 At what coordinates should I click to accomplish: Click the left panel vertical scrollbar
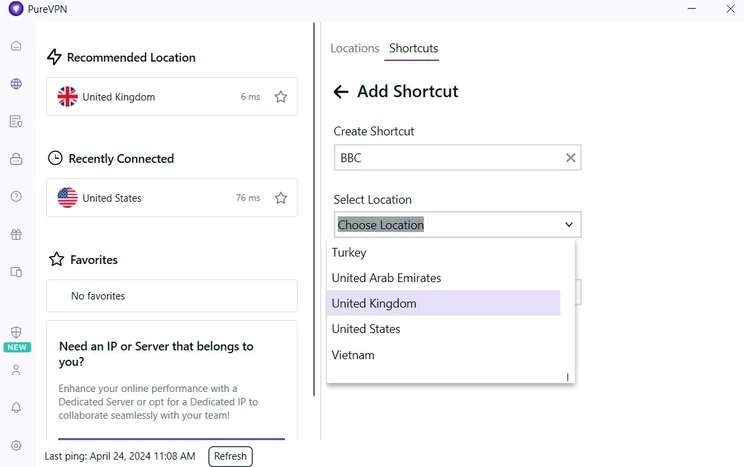pyautogui.click(x=314, y=209)
